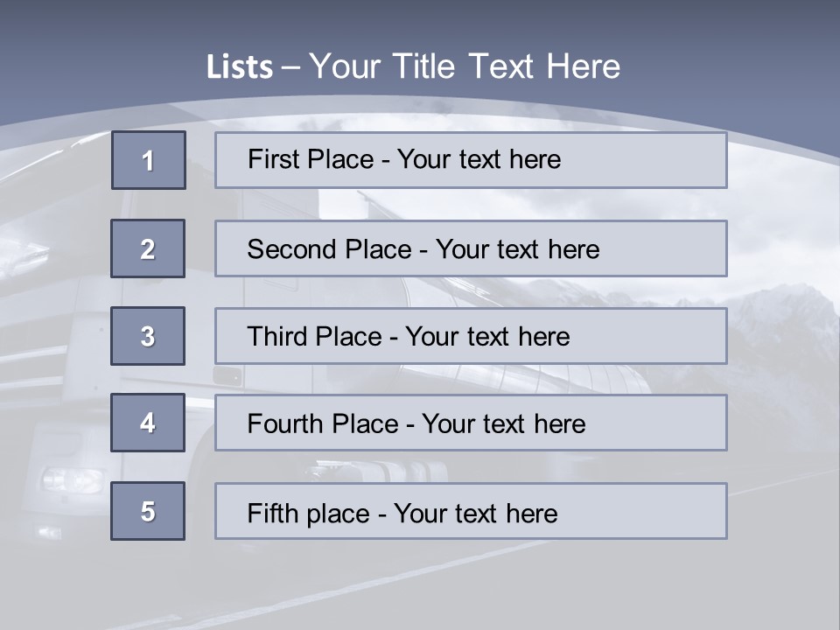Select the Second Place text box
The image size is (840, 630).
point(471,248)
